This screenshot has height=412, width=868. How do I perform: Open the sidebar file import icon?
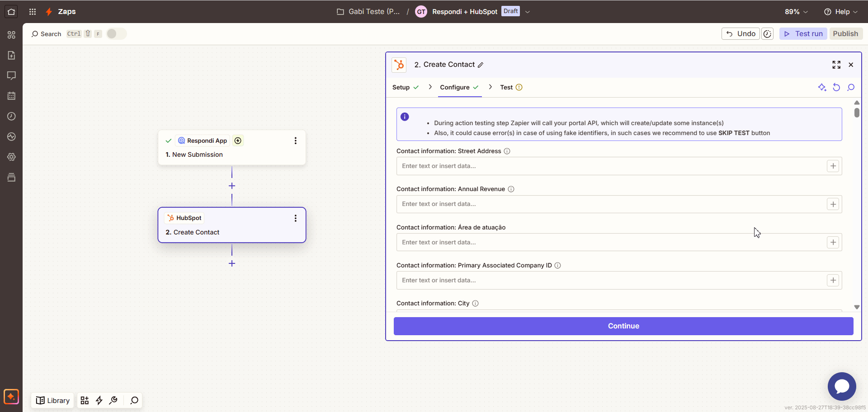(11, 55)
